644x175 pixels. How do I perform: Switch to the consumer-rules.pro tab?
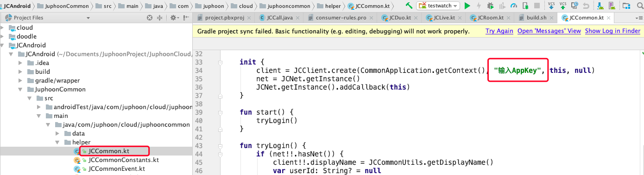341,18
